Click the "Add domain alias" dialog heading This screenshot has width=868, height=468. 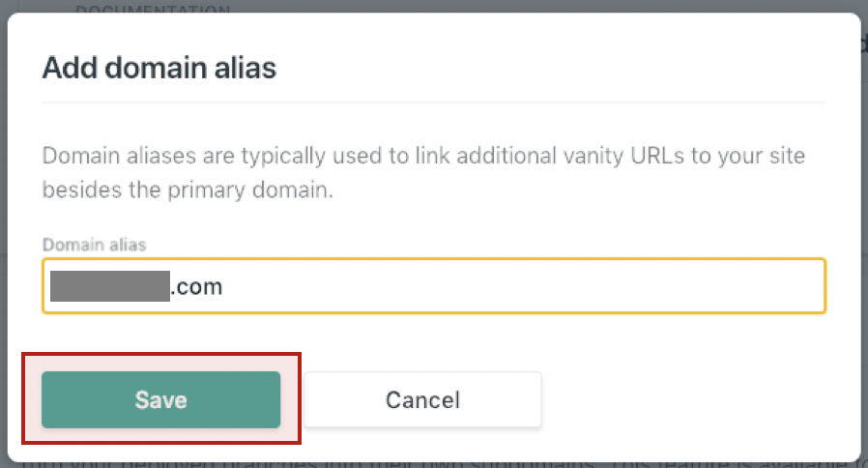coord(159,68)
